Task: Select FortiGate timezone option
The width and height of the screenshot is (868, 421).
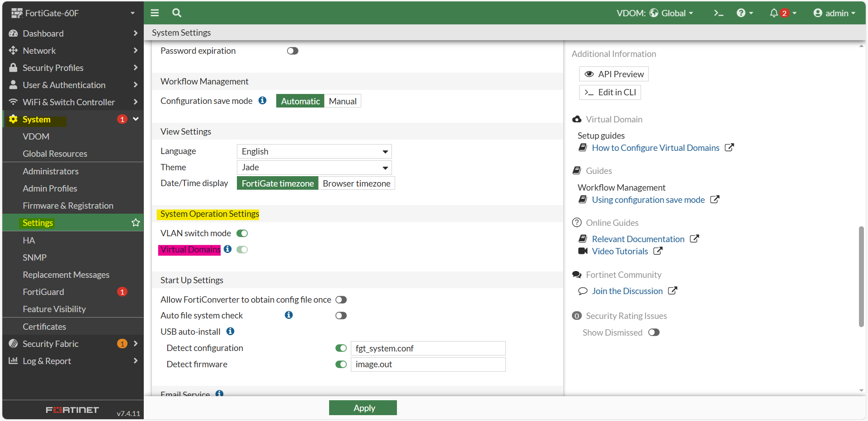Action: pos(278,183)
